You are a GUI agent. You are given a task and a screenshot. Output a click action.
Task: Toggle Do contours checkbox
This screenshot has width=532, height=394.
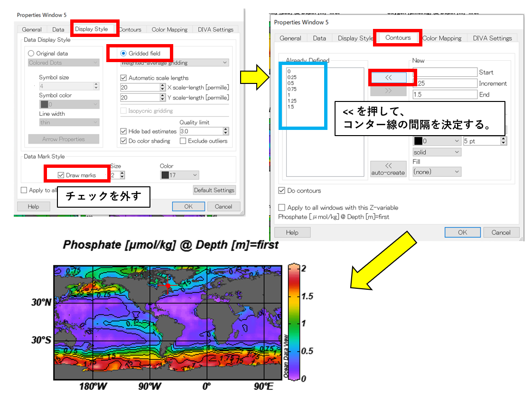pos(281,191)
